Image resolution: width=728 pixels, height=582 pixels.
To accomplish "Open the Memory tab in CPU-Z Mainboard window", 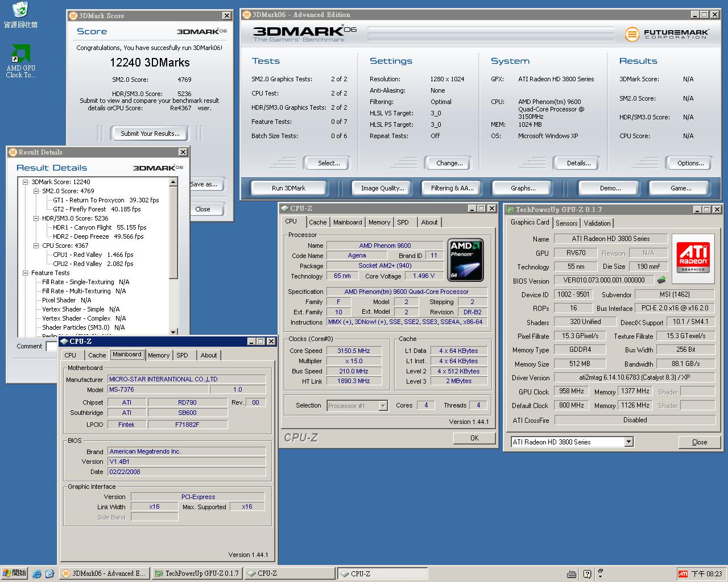I will click(159, 355).
